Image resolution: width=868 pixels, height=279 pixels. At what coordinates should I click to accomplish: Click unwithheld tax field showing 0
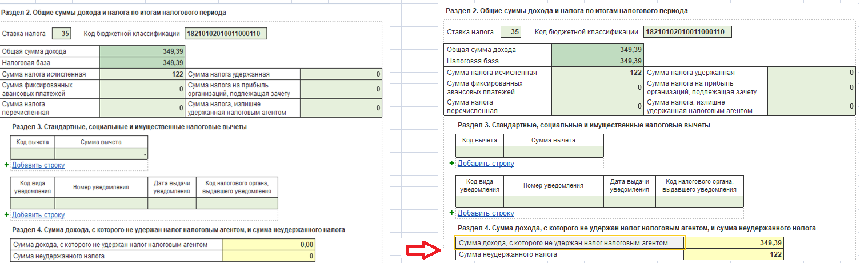tap(269, 256)
